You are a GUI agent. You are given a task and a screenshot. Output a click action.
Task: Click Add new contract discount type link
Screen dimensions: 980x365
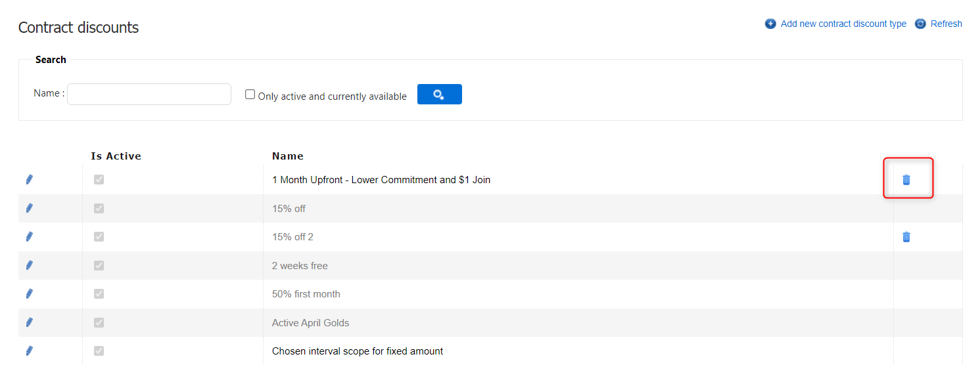[x=843, y=24]
